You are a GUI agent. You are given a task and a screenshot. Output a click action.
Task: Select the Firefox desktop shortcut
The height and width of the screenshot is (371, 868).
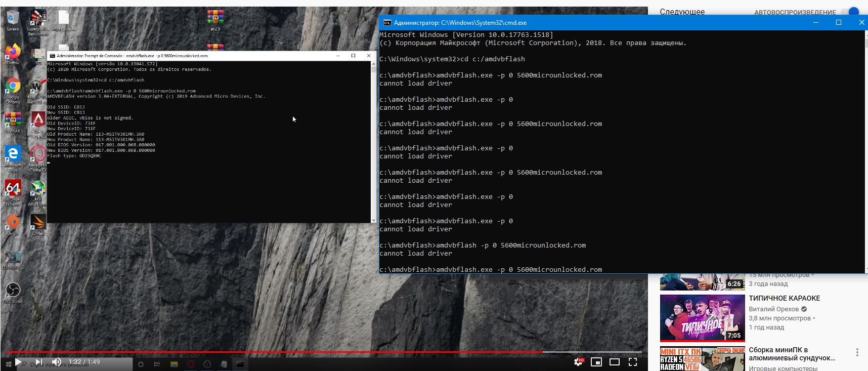click(x=13, y=54)
